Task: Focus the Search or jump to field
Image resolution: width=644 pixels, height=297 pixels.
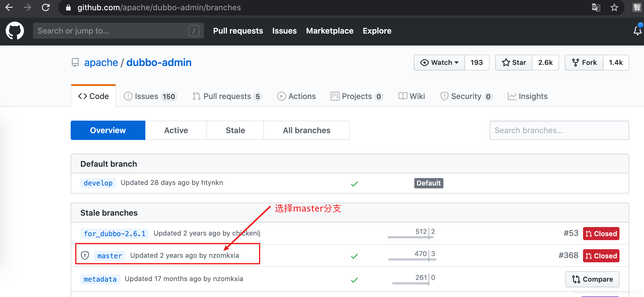Action: [118, 31]
